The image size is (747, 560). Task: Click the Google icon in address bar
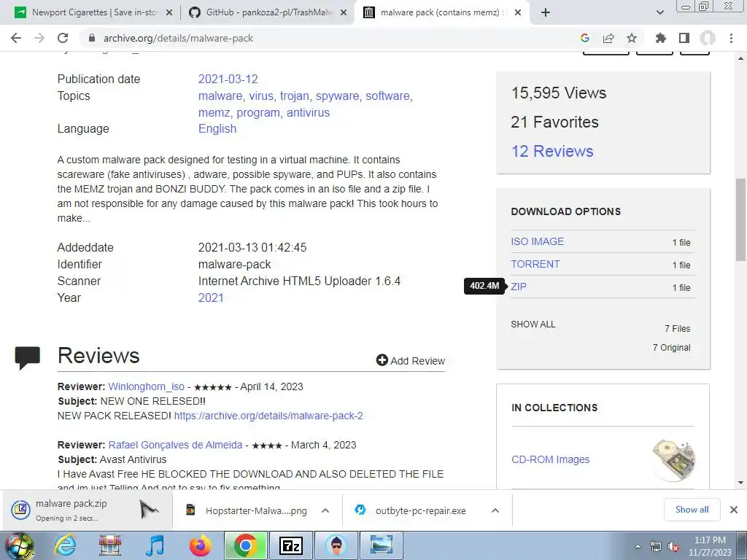tap(585, 38)
